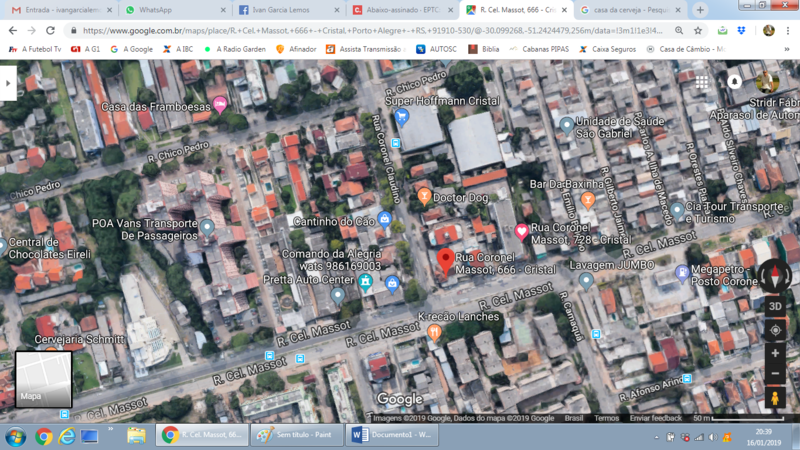
Task: Zoom out on the map
Action: (775, 373)
